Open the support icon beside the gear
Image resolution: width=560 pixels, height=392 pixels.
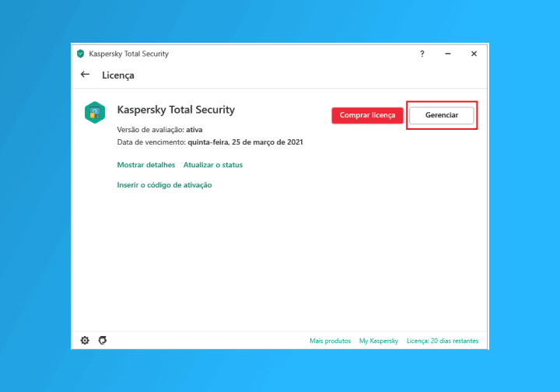[102, 341]
